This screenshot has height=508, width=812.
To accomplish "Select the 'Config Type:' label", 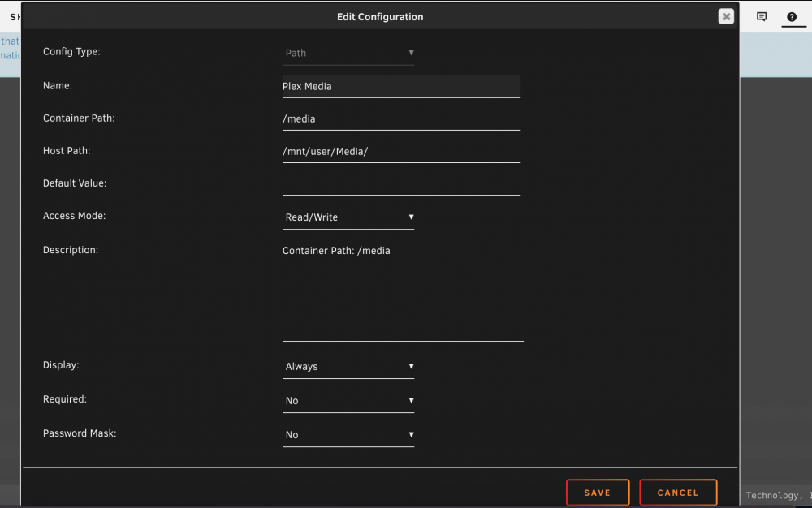I will [71, 52].
